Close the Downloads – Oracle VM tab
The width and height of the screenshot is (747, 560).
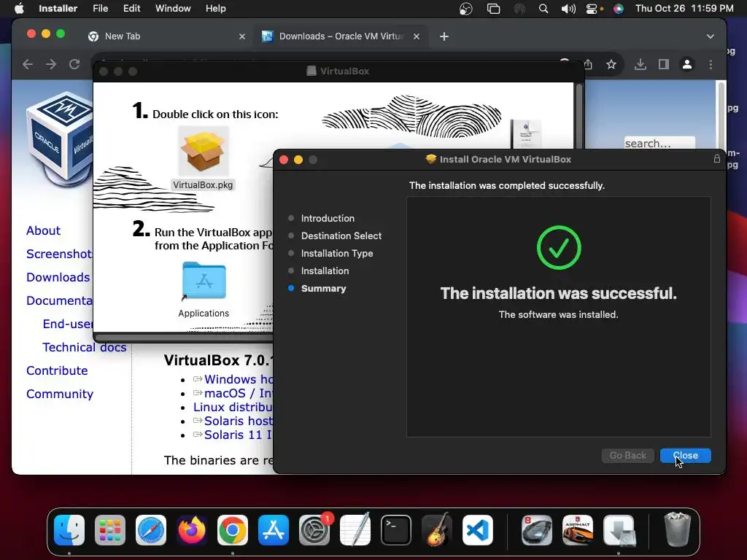[417, 36]
